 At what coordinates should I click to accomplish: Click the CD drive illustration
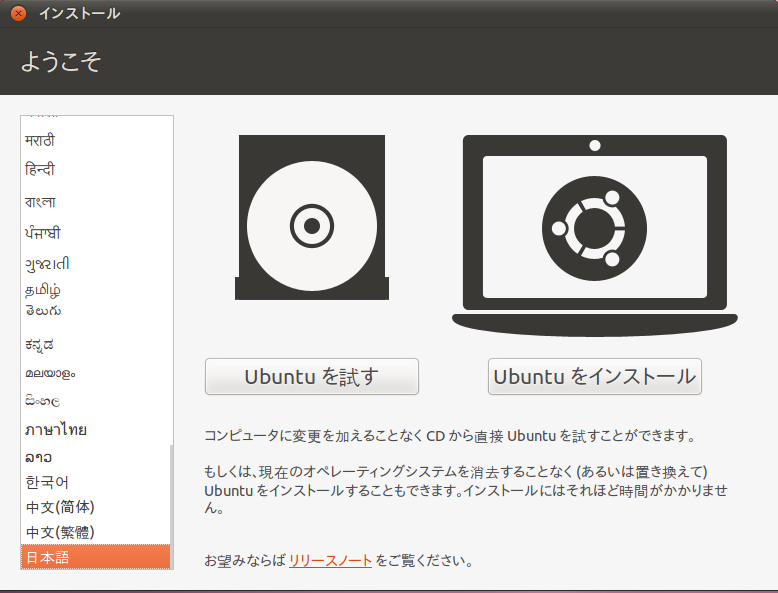click(312, 217)
